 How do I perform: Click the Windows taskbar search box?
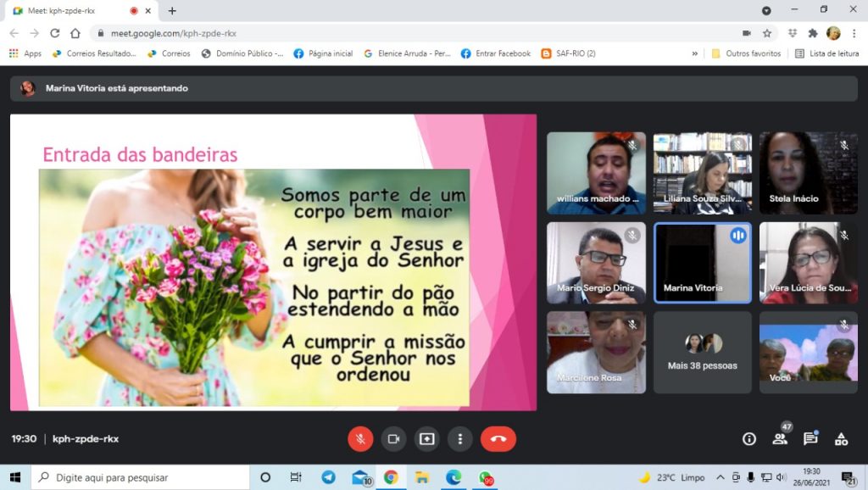(x=140, y=477)
